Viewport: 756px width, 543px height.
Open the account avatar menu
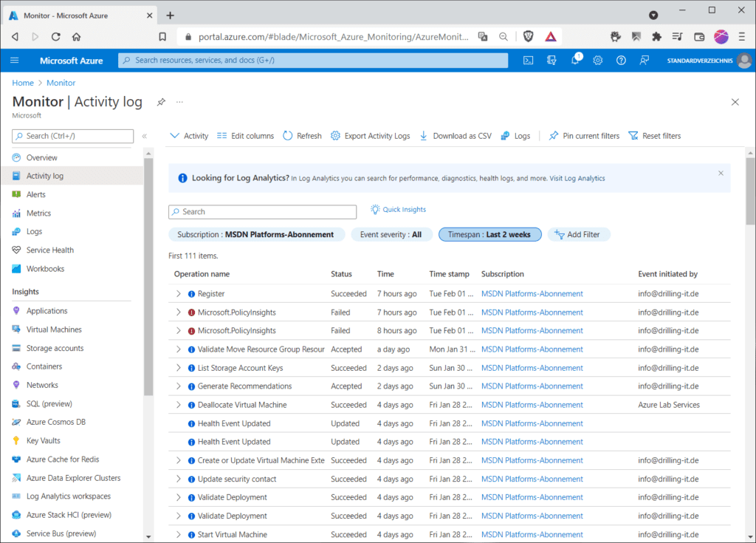tap(744, 61)
